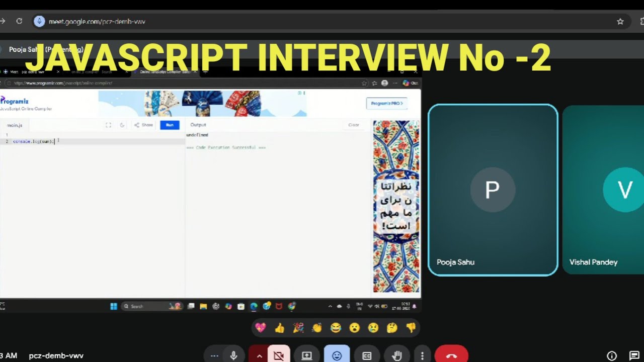This screenshot has width=644, height=362.
Task: Click Code Execution Successful message
Action: coord(226,147)
